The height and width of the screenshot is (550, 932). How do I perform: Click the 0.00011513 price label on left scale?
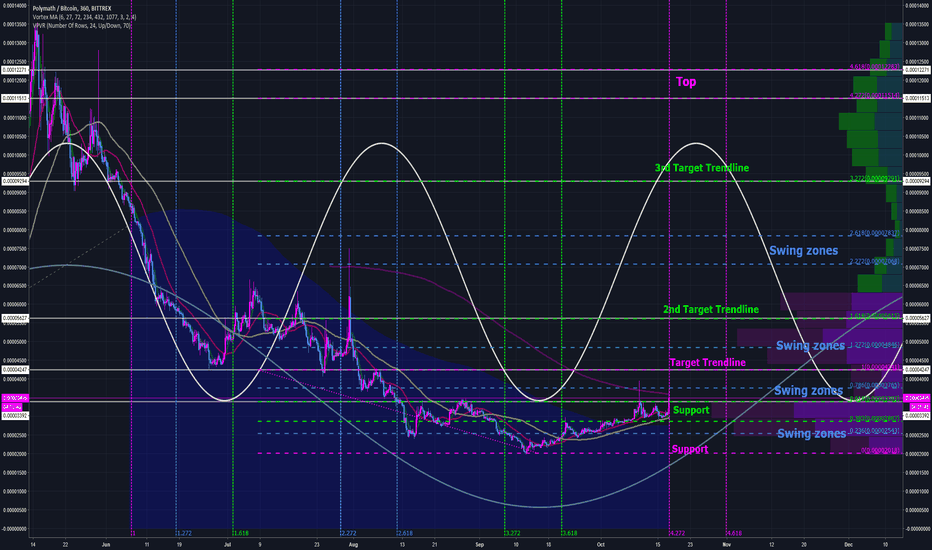(15, 98)
